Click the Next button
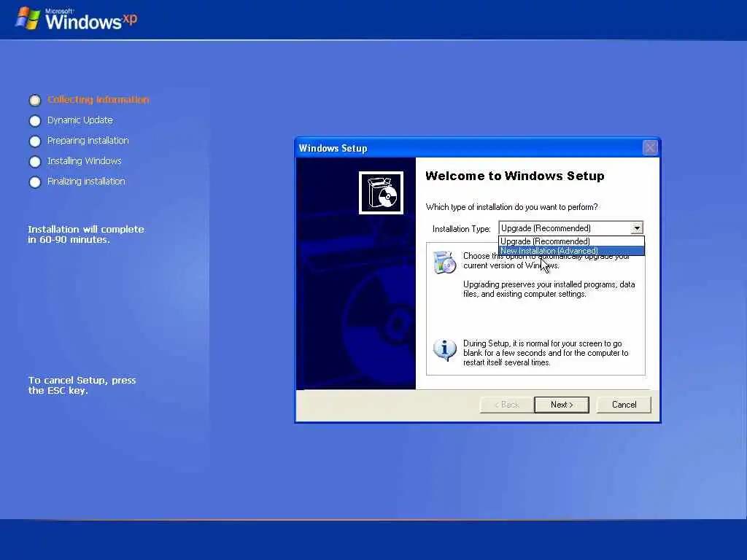Screen dimensions: 747x560 562,405
